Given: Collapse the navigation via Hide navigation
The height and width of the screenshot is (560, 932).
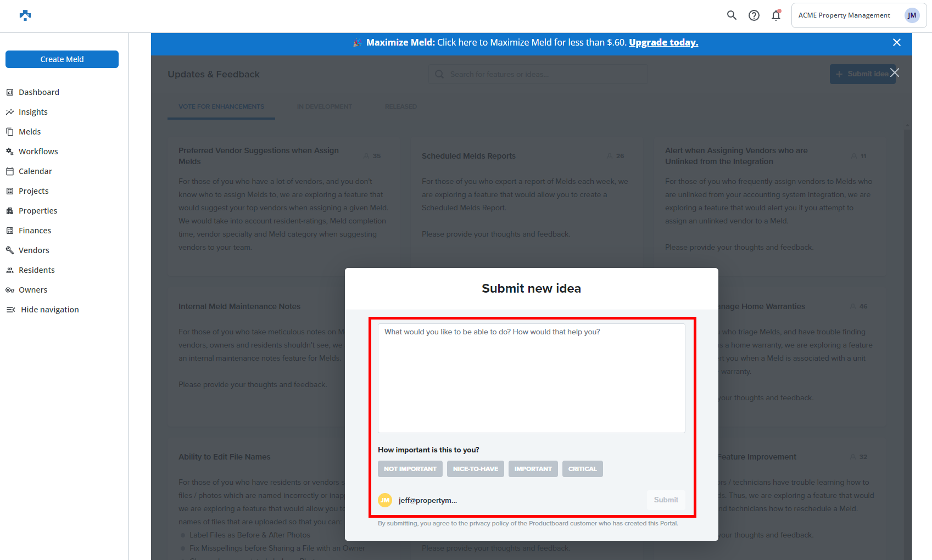Looking at the screenshot, I should (x=48, y=309).
